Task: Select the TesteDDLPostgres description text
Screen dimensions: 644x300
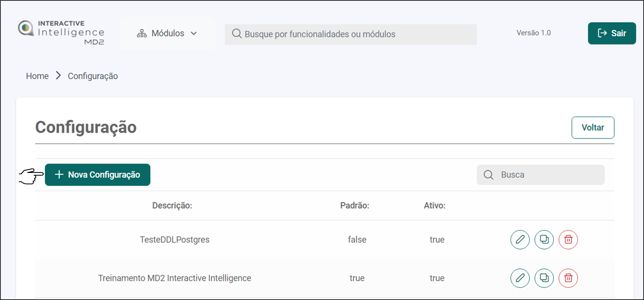Action: (174, 240)
